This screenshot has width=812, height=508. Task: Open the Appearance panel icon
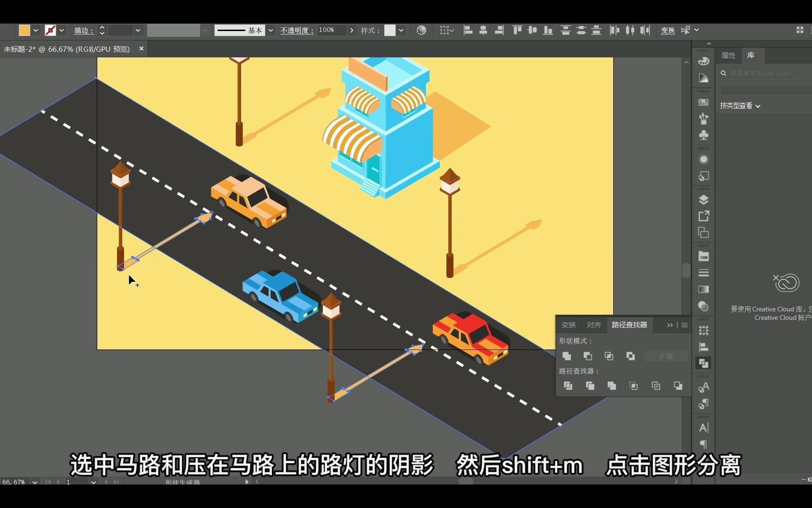click(x=703, y=159)
